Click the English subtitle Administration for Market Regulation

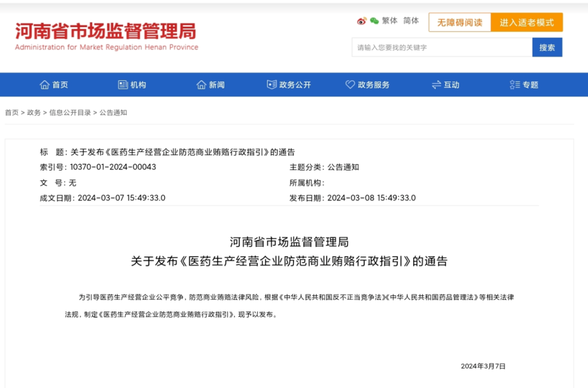click(x=107, y=47)
